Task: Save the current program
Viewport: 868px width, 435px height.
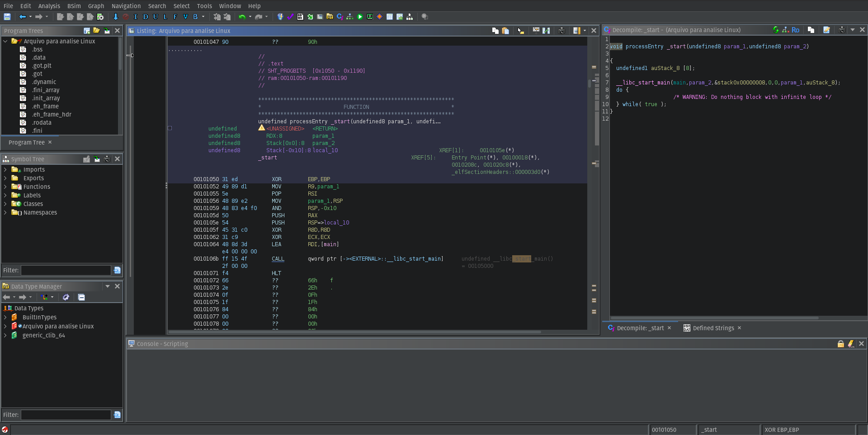Action: (x=7, y=17)
